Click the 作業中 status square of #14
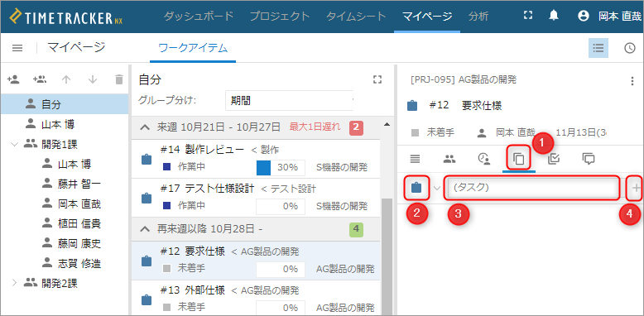 166,167
